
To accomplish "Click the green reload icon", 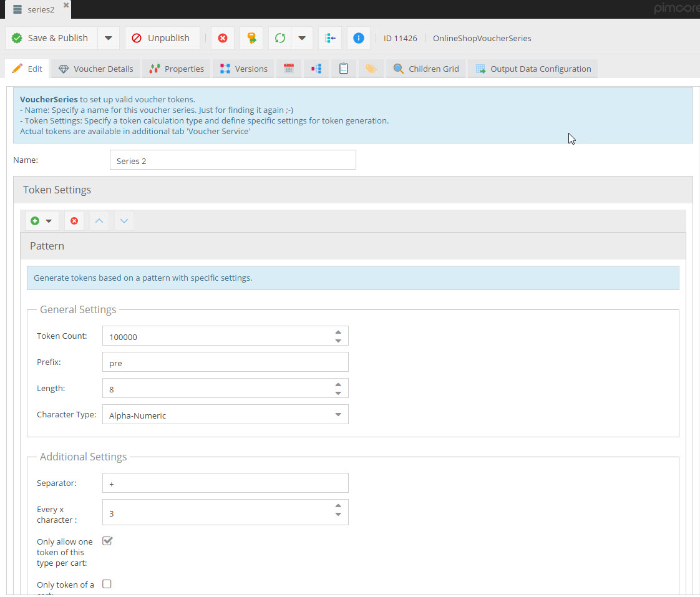I will click(x=280, y=38).
